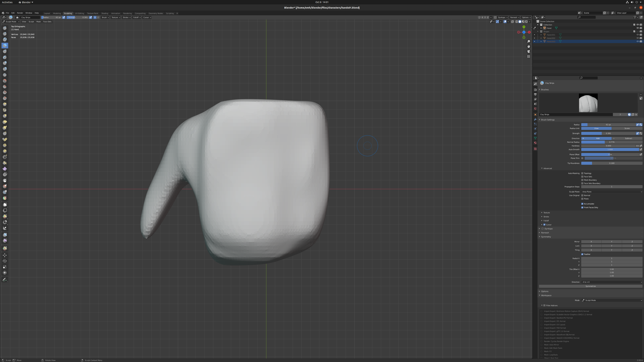Enable Topology auto-masking checkbox
Viewport: 644px width, 362px height.
coord(582,173)
